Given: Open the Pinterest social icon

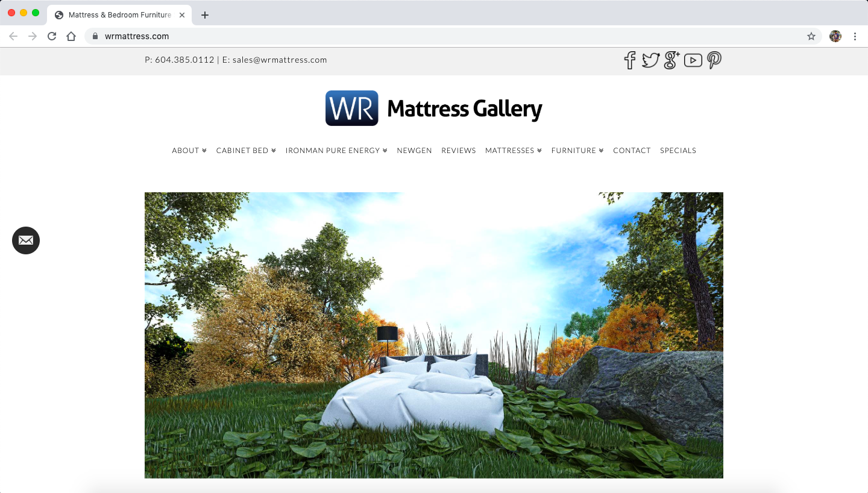Looking at the screenshot, I should coord(714,60).
